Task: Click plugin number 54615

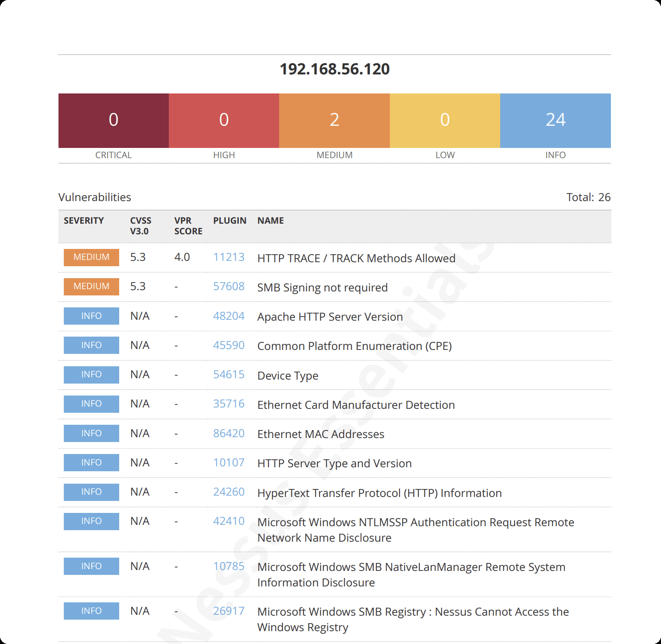Action: click(229, 374)
